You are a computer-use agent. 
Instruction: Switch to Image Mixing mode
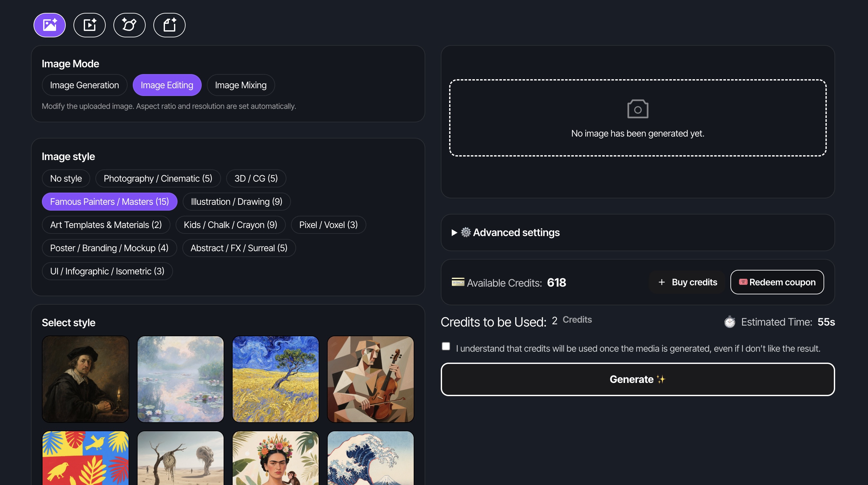click(x=241, y=85)
